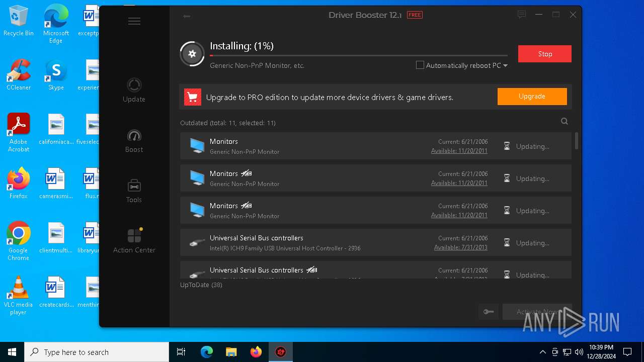The image size is (644, 362).
Task: Expand the Automatically reboot PC dropdown arrow
Action: click(x=505, y=66)
